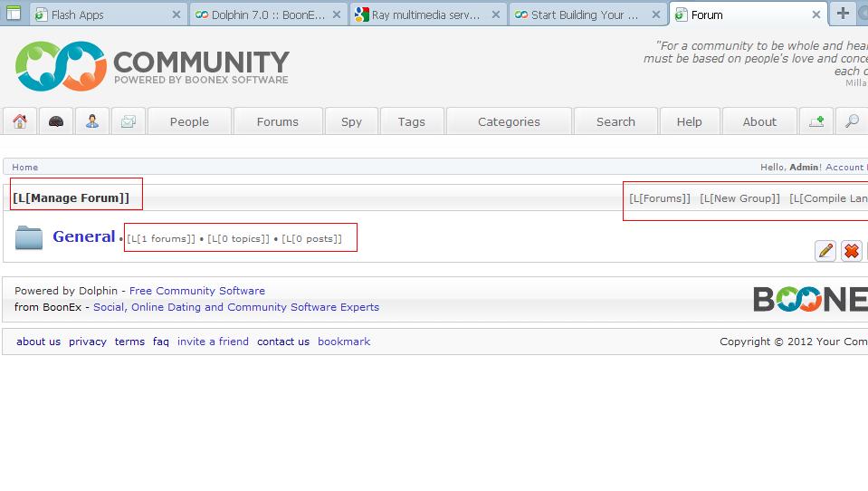868x491 pixels.
Task: Follow the Free Community Software link
Action: [x=197, y=291]
